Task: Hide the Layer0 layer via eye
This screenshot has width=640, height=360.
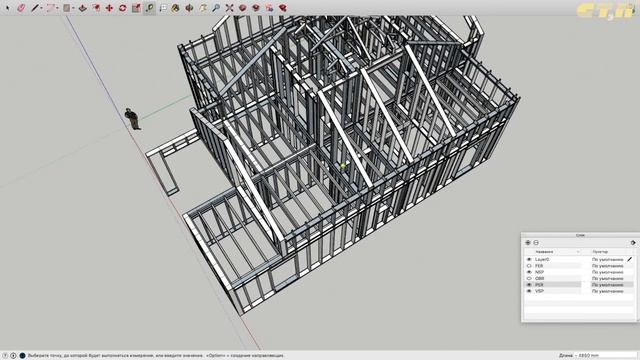Action: [529, 259]
